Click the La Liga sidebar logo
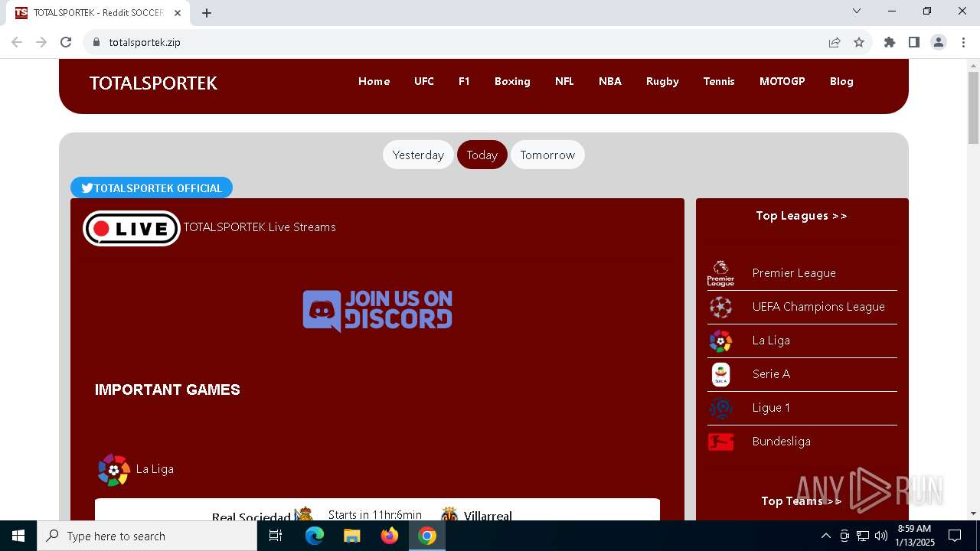 point(720,341)
